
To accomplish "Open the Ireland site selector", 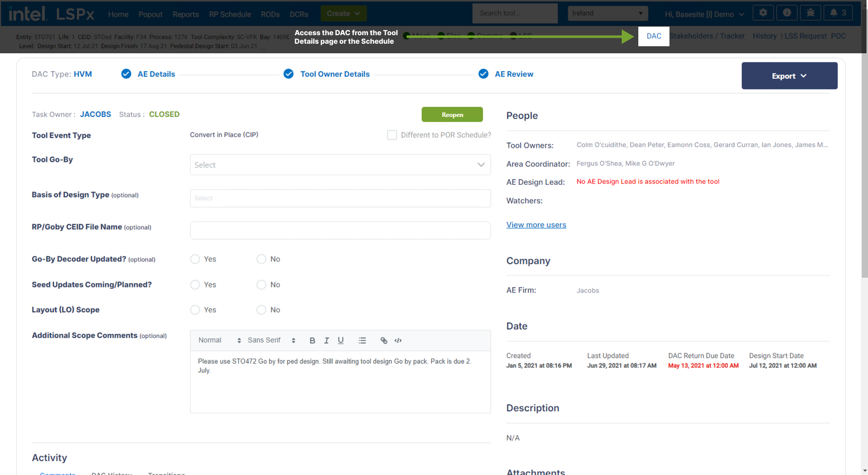I will click(x=607, y=14).
